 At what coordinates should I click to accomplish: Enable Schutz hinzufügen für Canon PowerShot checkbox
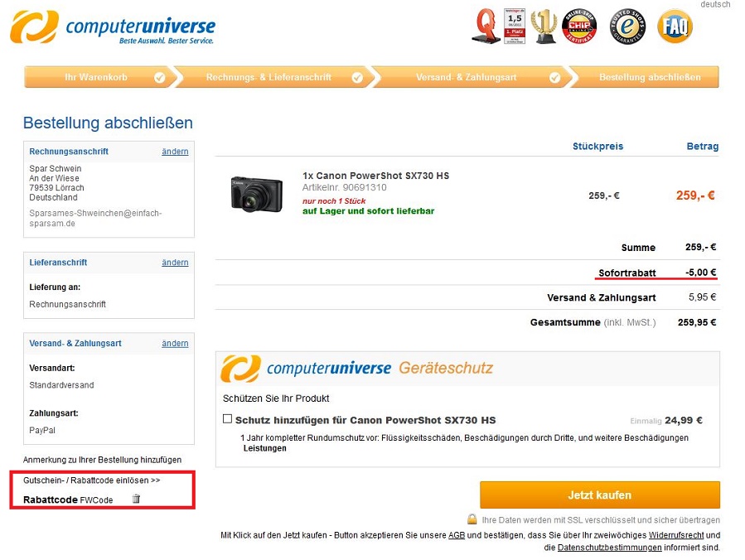coord(227,418)
